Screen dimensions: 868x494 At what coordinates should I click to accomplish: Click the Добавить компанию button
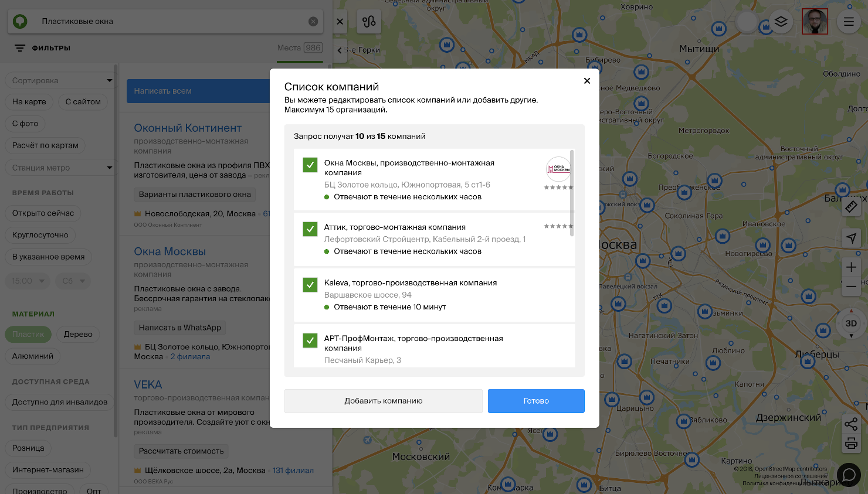(384, 401)
